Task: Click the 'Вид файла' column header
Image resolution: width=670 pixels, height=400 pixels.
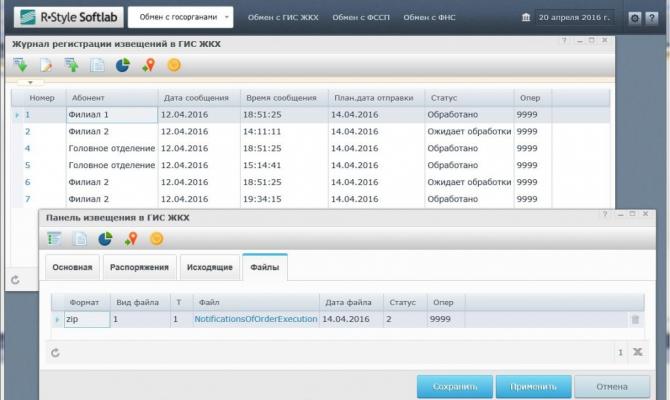Action: coord(140,302)
